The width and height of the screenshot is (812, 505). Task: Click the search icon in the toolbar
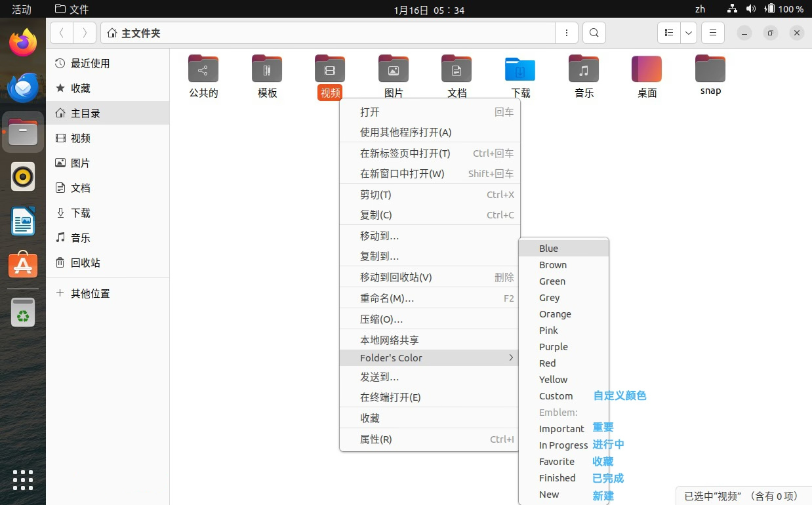click(594, 32)
